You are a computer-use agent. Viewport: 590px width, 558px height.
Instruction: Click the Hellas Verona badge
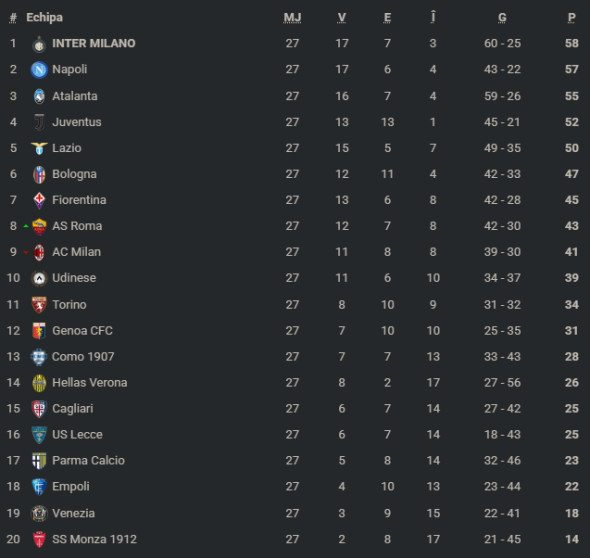39,383
